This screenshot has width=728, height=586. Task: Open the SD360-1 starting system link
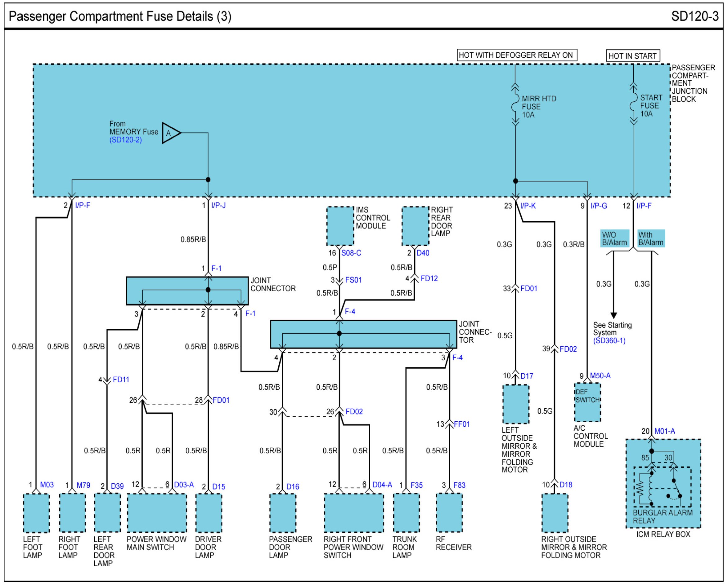pyautogui.click(x=609, y=341)
